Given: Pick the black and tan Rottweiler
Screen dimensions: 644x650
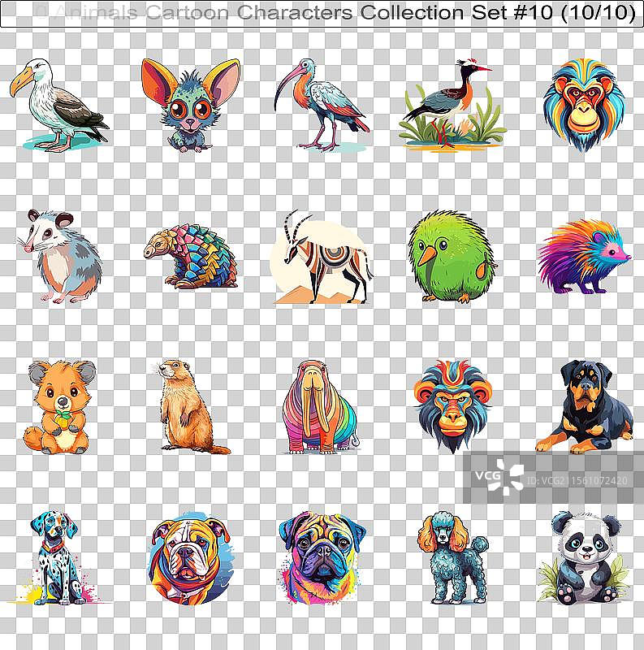Looking at the screenshot, I should (x=585, y=408).
